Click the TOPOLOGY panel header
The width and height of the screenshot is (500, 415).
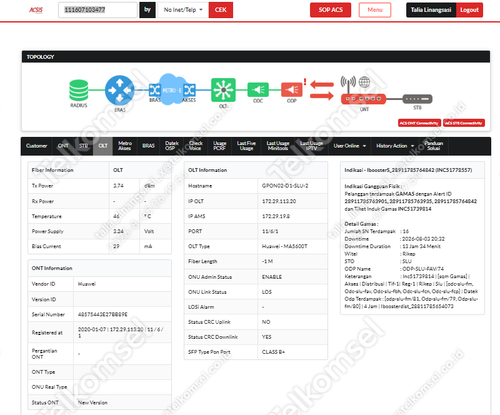click(x=256, y=57)
